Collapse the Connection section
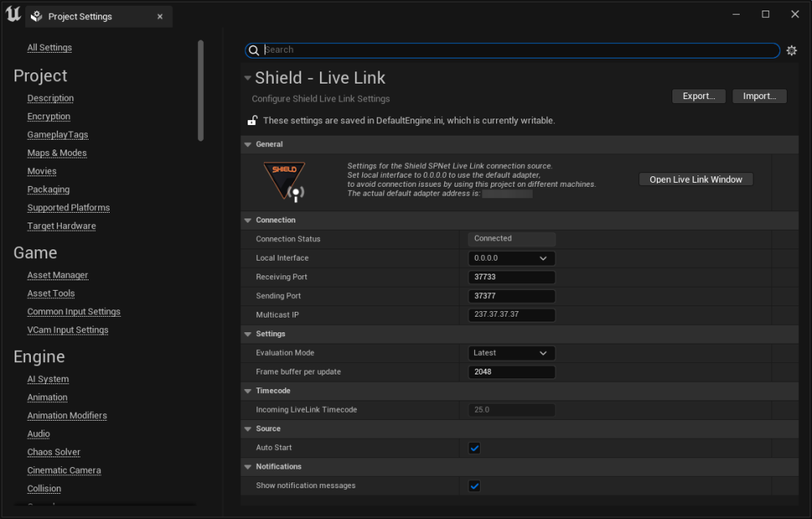 [248, 220]
